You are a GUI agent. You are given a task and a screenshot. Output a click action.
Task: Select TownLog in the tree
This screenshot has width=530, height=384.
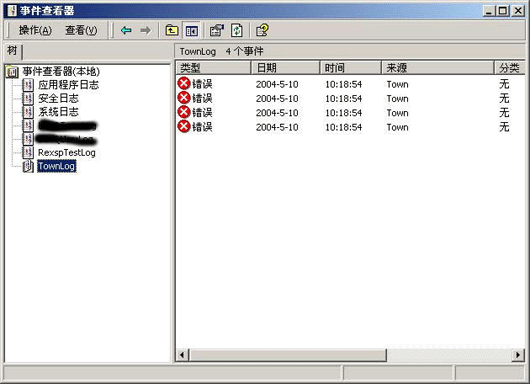click(x=56, y=166)
